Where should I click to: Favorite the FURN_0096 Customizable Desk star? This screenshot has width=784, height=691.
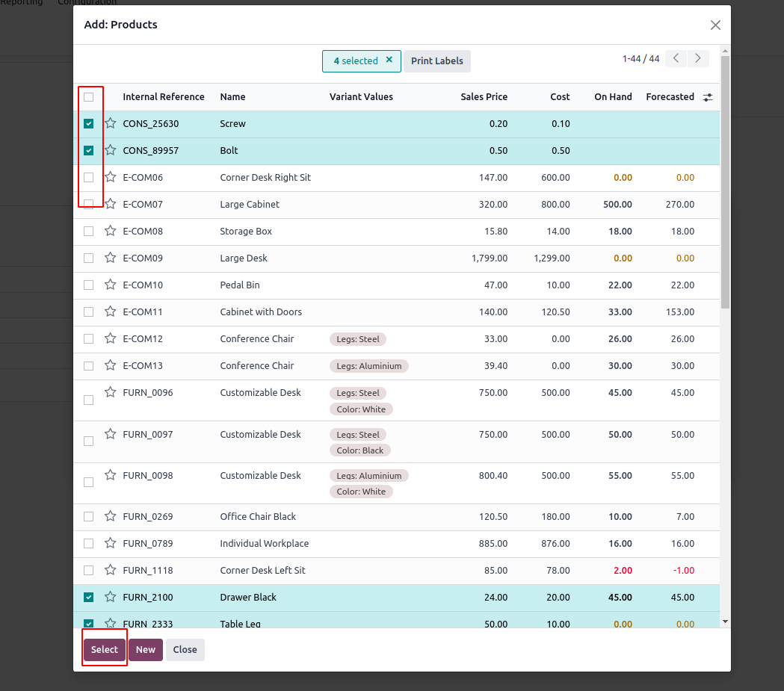click(111, 392)
